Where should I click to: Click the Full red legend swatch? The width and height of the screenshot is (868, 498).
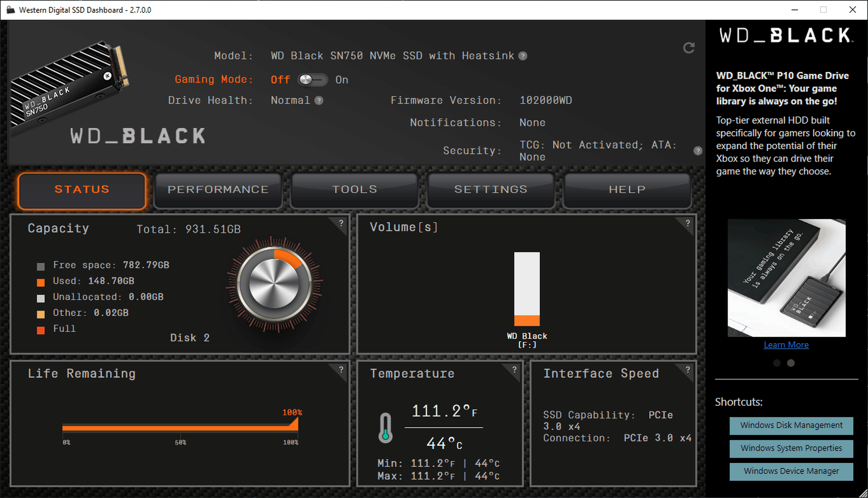click(x=41, y=331)
